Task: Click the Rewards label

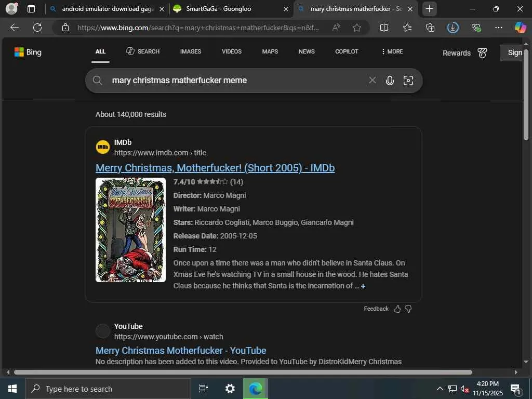Action: point(456,53)
